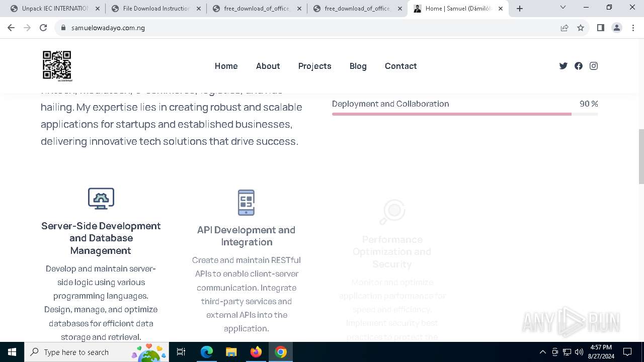This screenshot has height=362, width=644.
Task: Open the Windows Start menu
Action: [12, 352]
